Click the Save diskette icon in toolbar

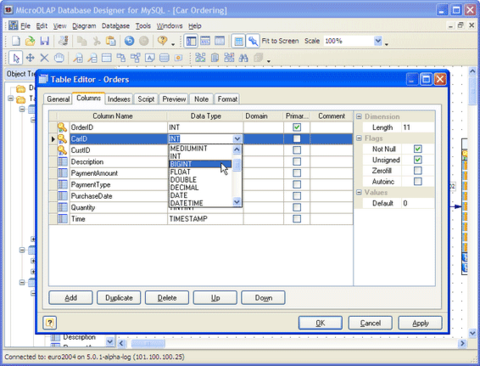click(x=44, y=41)
